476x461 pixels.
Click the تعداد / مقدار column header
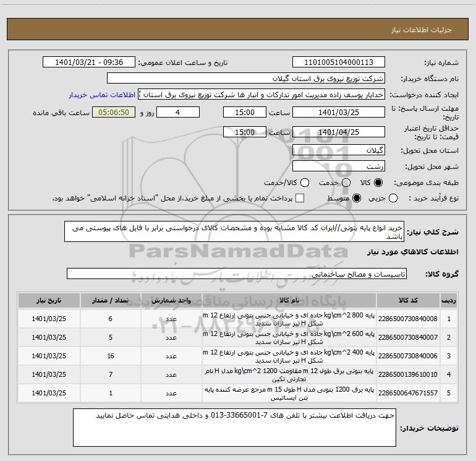point(111,300)
